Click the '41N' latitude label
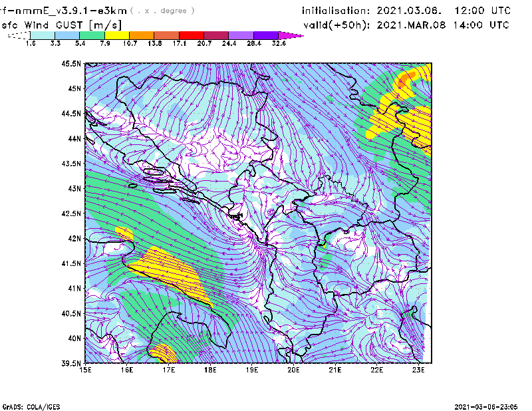 pos(74,289)
